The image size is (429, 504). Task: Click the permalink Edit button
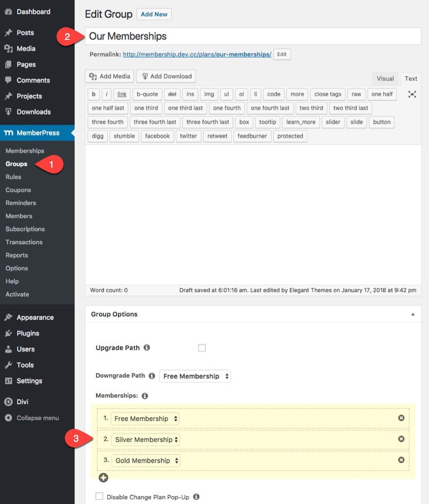(282, 54)
